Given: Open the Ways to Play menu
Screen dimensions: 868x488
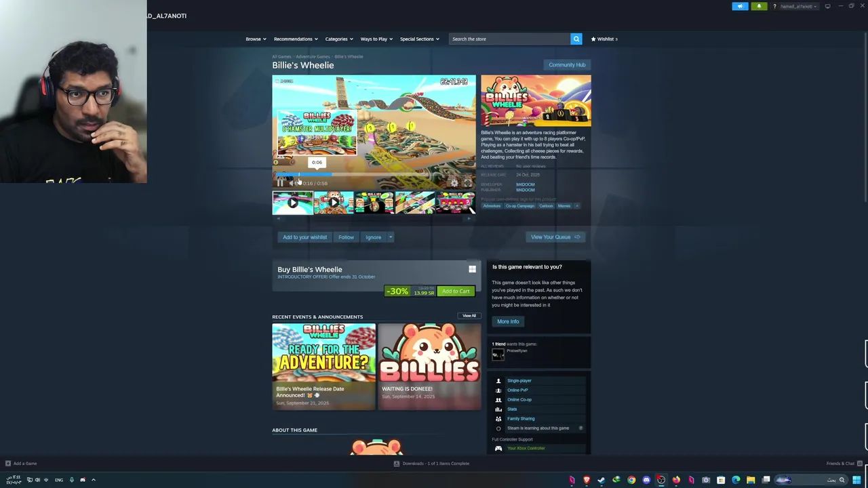Looking at the screenshot, I should 376,39.
